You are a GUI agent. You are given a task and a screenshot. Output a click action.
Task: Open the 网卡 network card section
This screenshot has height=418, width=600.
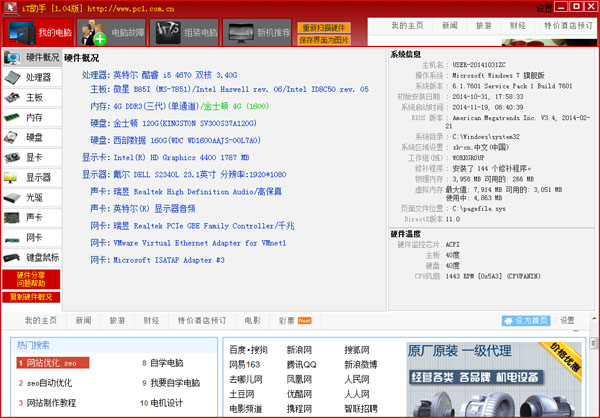pyautogui.click(x=30, y=237)
